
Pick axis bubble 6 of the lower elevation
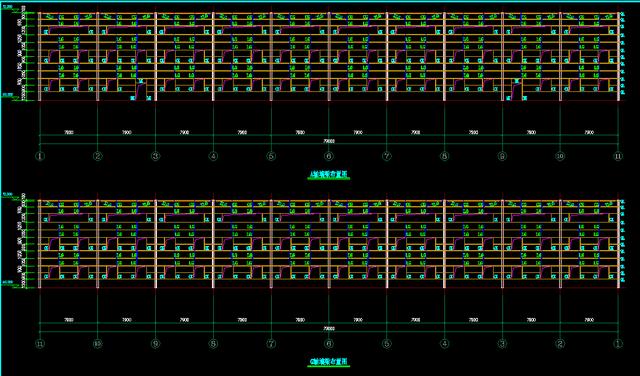(329, 344)
